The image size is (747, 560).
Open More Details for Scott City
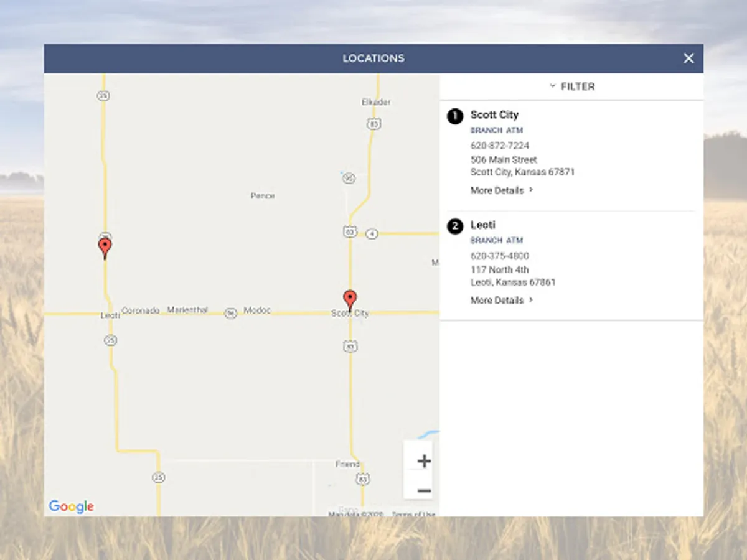click(x=502, y=190)
